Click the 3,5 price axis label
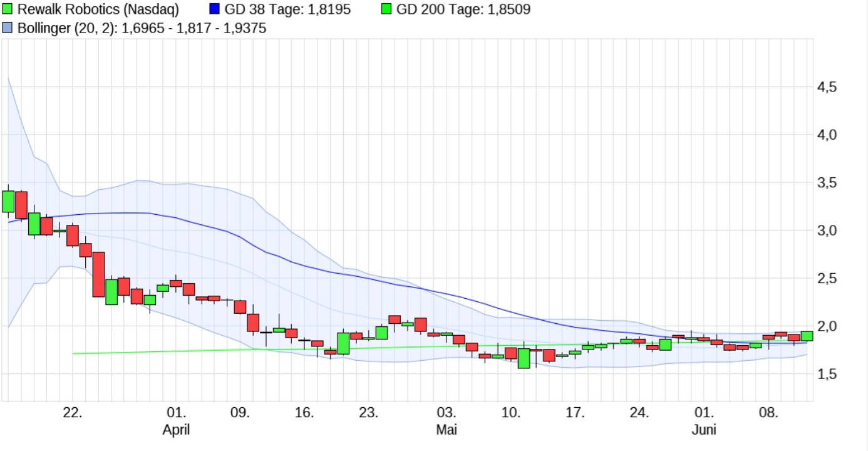The image size is (868, 451). pos(828,183)
